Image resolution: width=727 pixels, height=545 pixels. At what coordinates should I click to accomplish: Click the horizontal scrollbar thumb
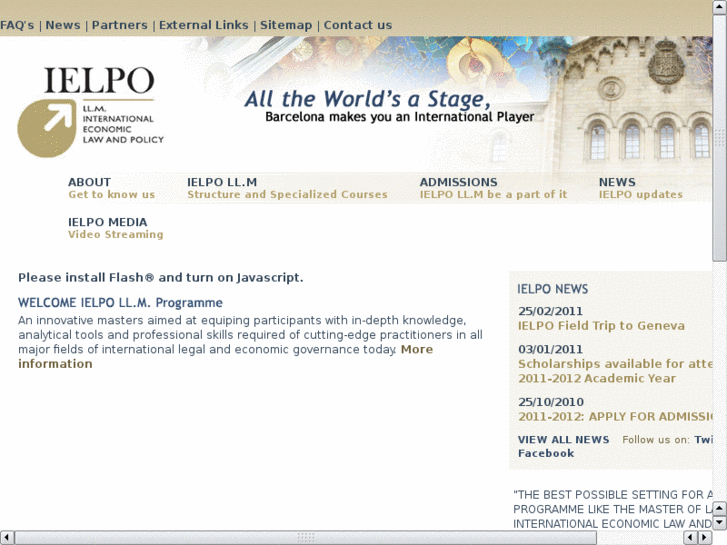coord(306,538)
